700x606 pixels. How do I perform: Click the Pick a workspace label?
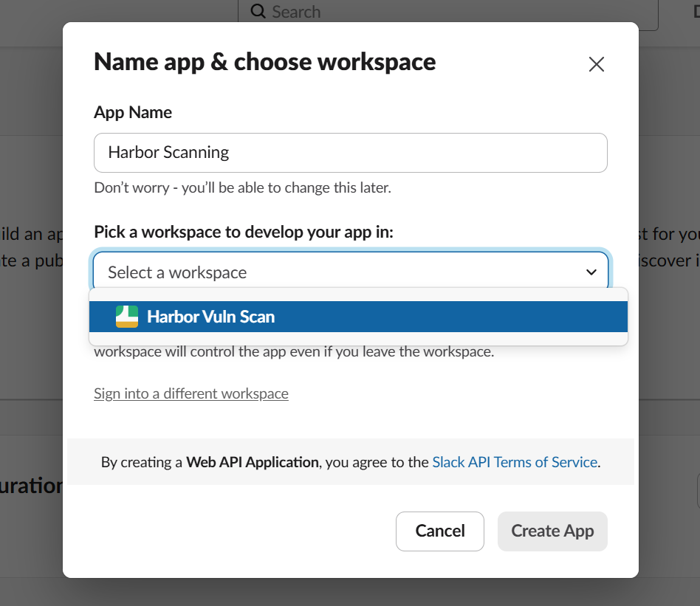[244, 232]
